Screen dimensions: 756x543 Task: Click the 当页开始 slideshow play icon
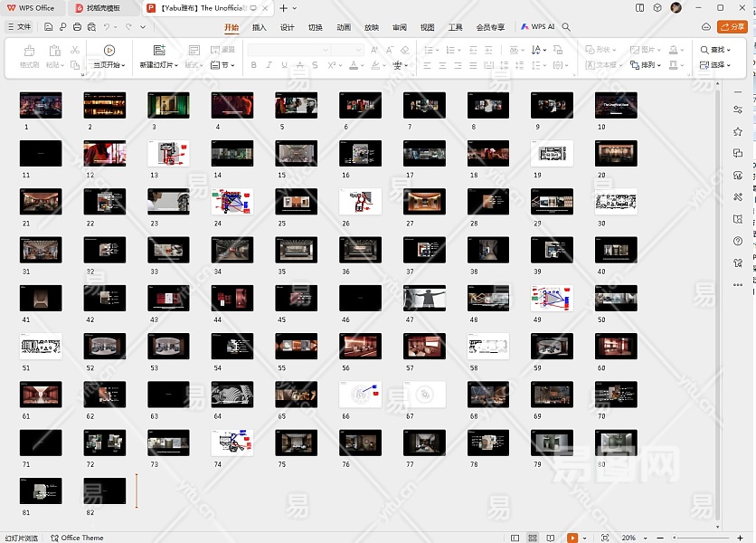point(109,51)
